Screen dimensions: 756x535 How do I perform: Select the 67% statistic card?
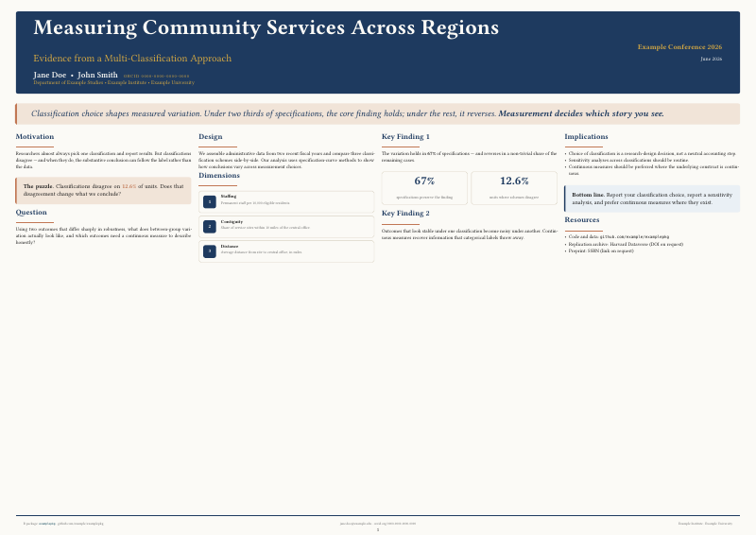(424, 187)
